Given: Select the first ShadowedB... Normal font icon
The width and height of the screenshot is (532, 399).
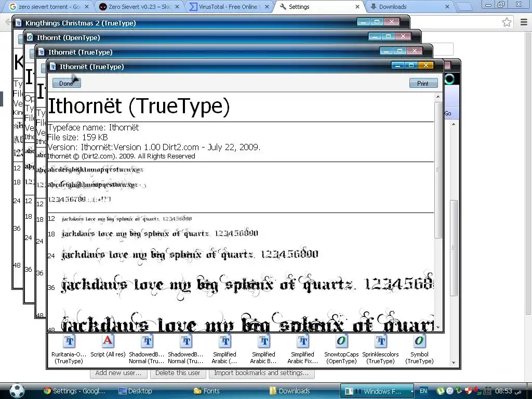Looking at the screenshot, I should point(147,350).
